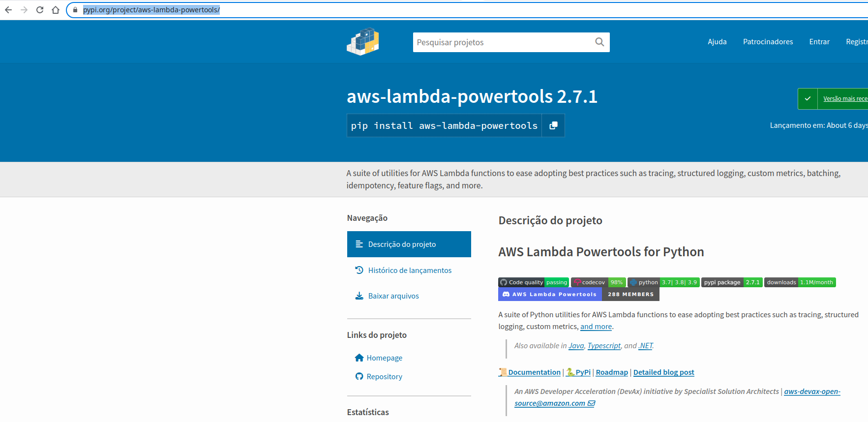Open the Detailed blog post link

(664, 372)
